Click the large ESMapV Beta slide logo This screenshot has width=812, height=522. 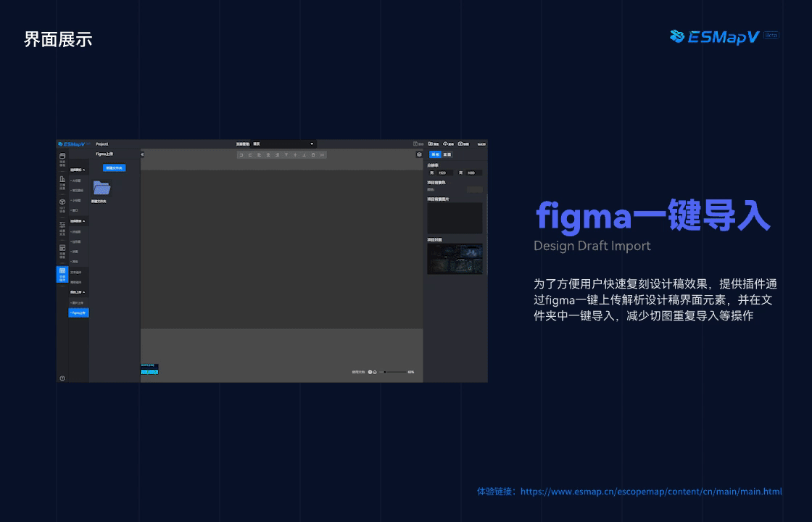tap(724, 37)
